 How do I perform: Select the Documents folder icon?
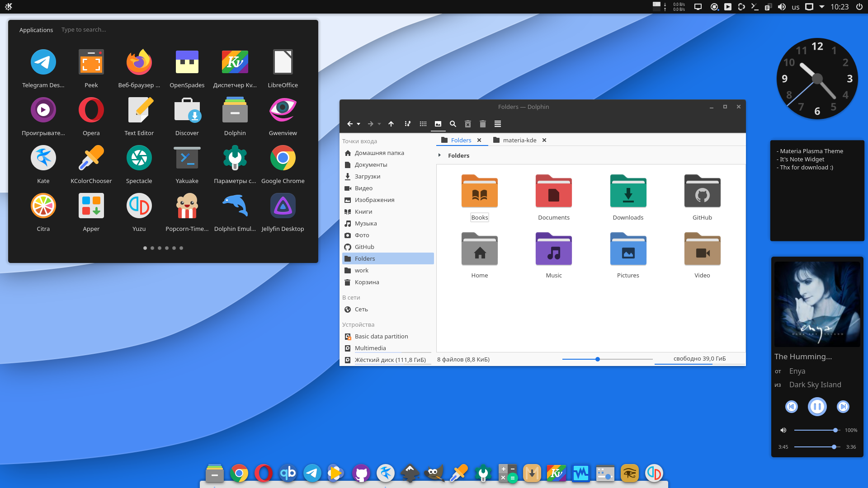point(554,191)
